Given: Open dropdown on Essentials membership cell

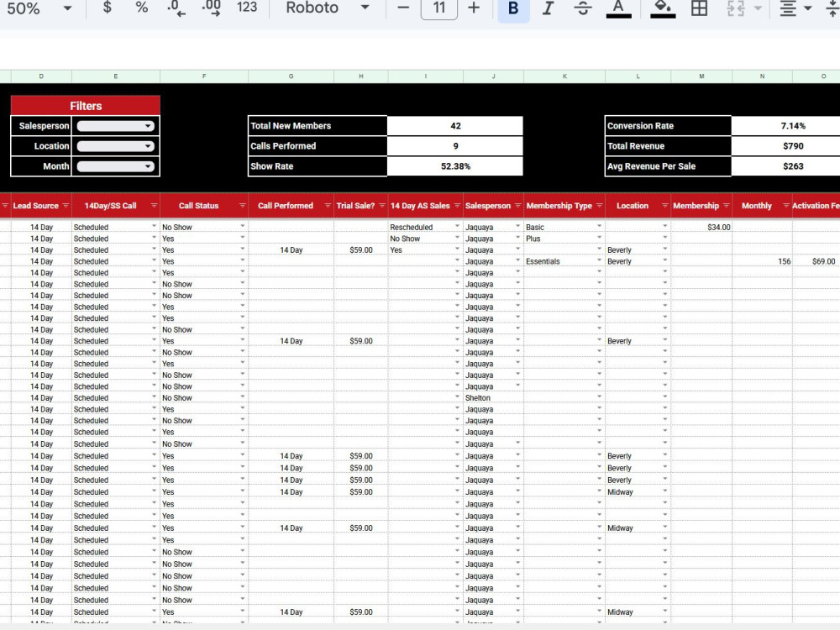Looking at the screenshot, I should click(x=599, y=260).
